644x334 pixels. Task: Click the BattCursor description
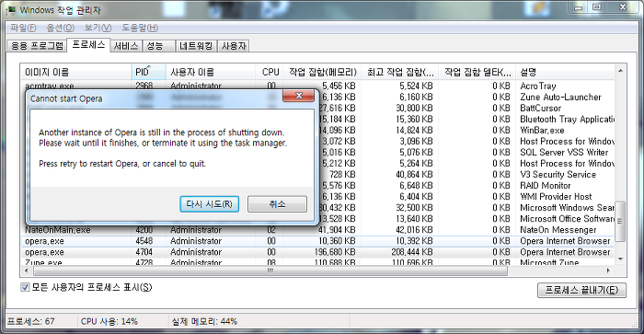click(541, 109)
